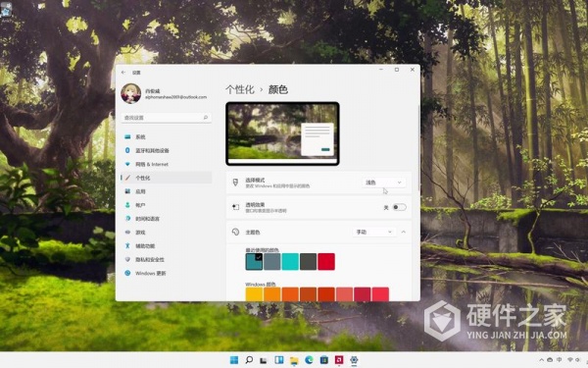Open network status icon in system tray
This screenshot has width=588, height=368.
[570, 360]
